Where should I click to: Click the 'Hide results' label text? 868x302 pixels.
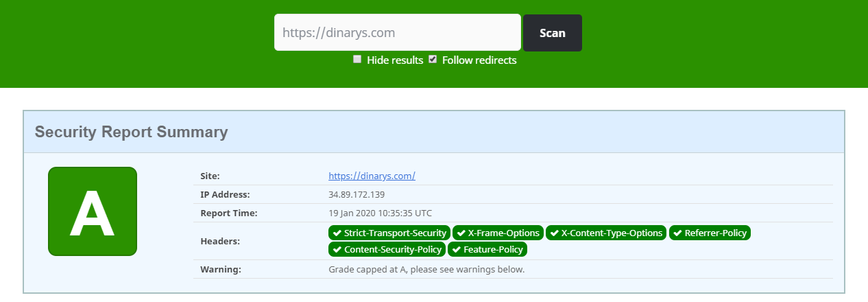(395, 60)
